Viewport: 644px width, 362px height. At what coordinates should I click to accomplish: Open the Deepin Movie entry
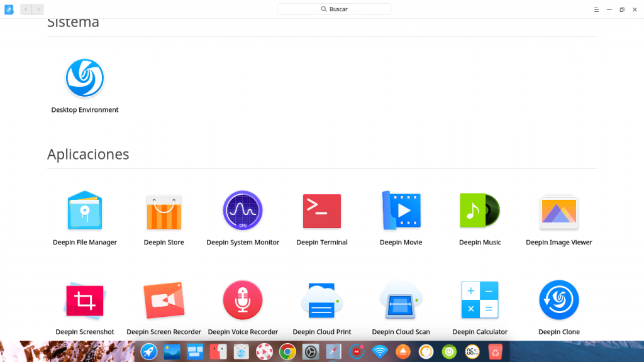coord(401,210)
